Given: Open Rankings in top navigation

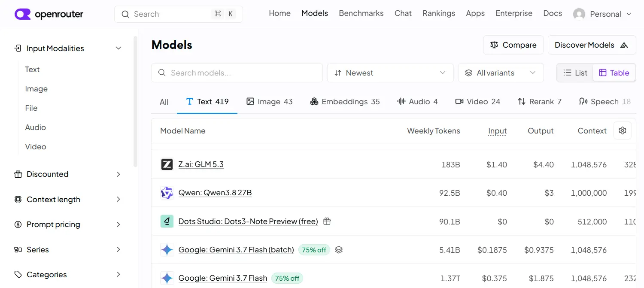Looking at the screenshot, I should coord(439,13).
